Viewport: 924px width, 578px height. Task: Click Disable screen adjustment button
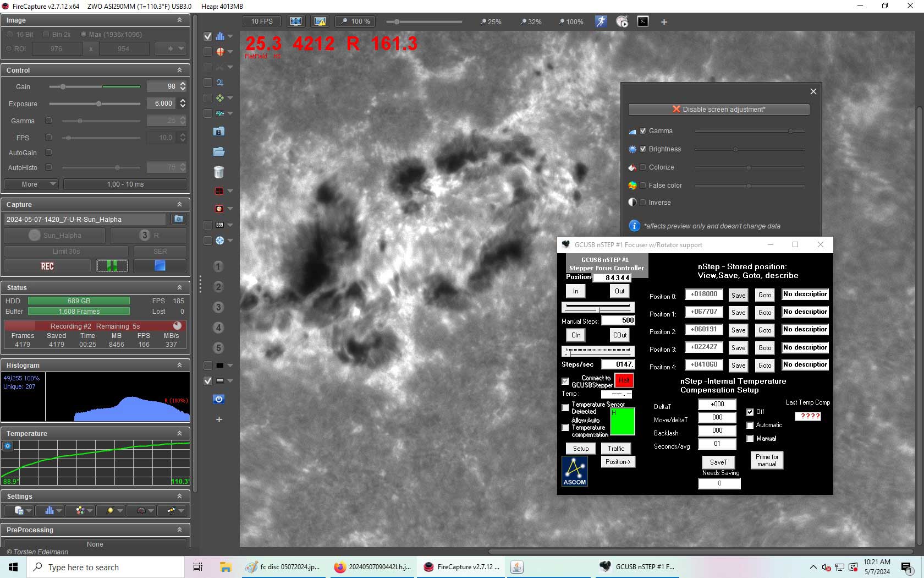pyautogui.click(x=719, y=110)
